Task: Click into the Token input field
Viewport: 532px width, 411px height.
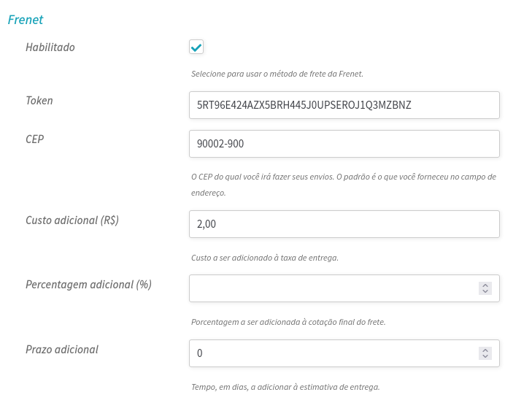Action: pyautogui.click(x=343, y=104)
